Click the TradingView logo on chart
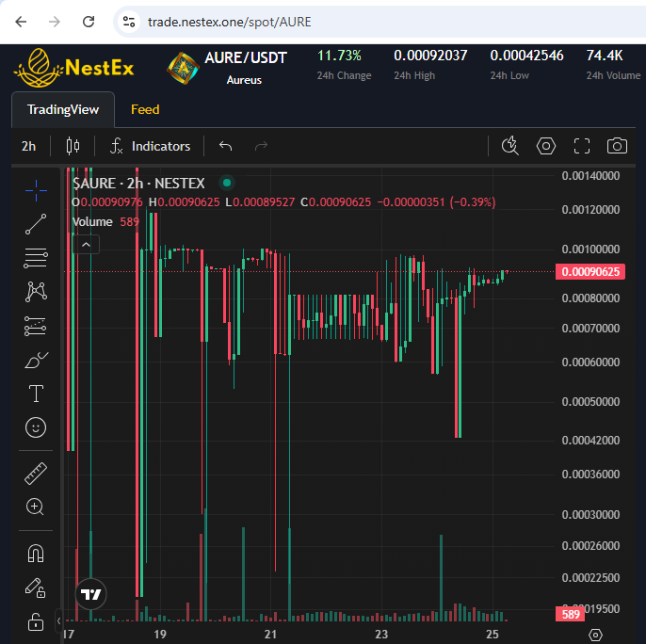This screenshot has width=646, height=644. click(x=91, y=594)
